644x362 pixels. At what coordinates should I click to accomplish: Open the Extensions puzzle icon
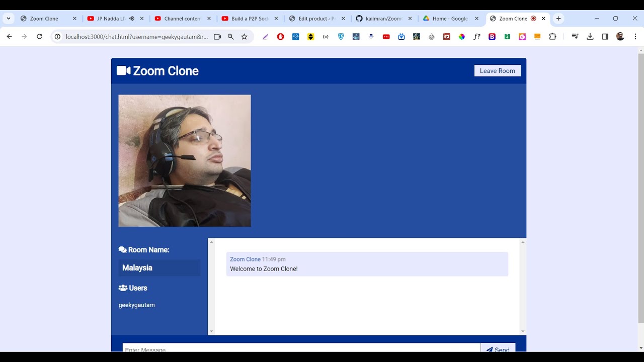pos(552,37)
